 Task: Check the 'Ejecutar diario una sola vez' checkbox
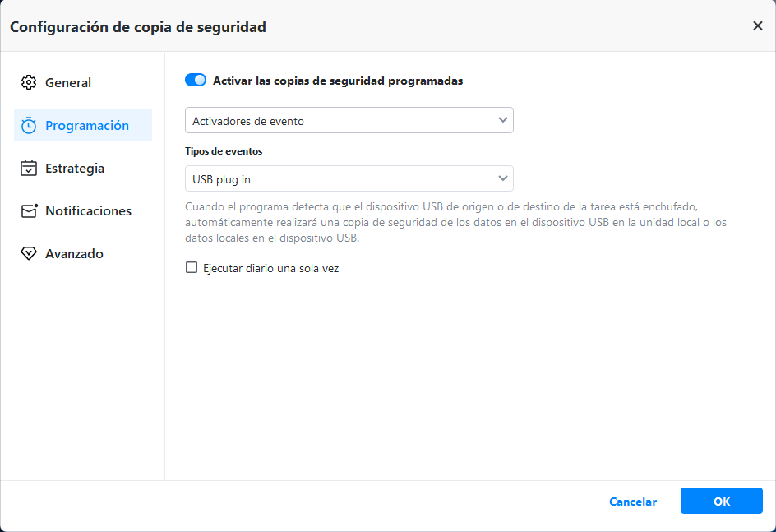(x=192, y=268)
